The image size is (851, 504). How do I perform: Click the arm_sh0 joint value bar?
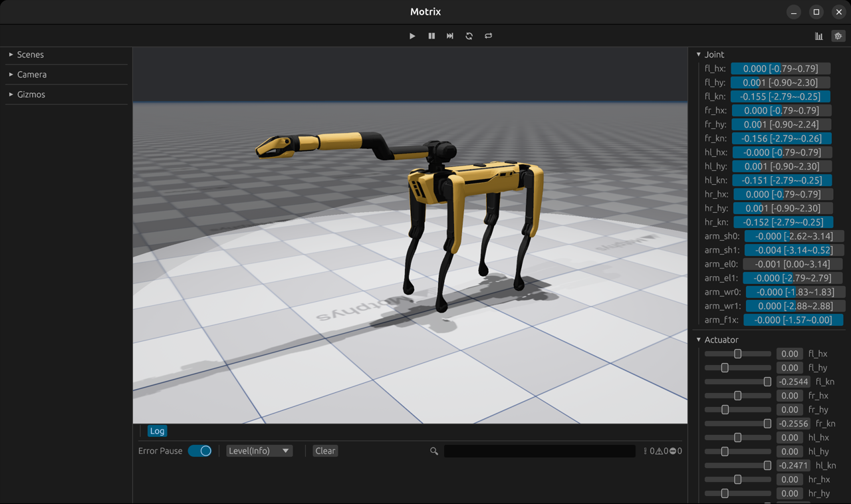click(794, 236)
